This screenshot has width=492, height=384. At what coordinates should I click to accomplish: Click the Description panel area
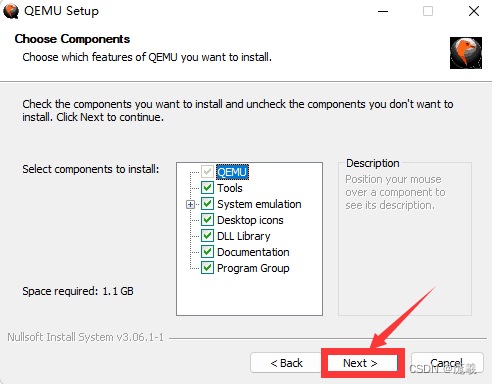point(405,239)
